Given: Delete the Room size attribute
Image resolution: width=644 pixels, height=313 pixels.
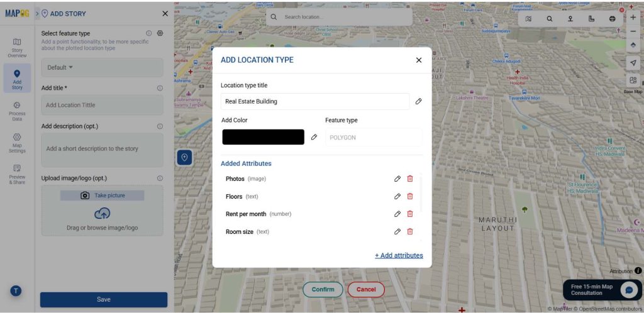Looking at the screenshot, I should [x=410, y=232].
